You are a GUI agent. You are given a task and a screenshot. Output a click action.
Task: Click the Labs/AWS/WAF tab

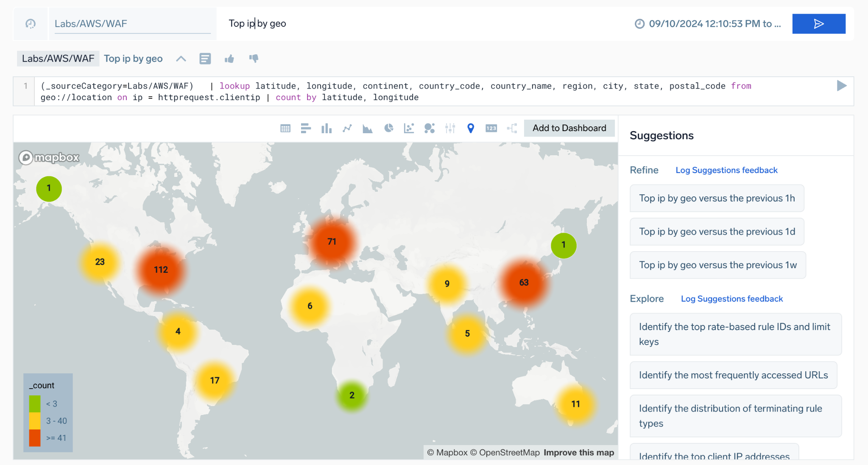pos(57,59)
